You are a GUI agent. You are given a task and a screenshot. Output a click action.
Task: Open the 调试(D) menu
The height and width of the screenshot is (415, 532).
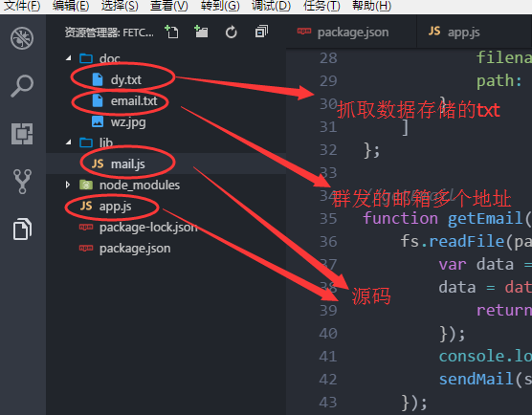click(271, 6)
